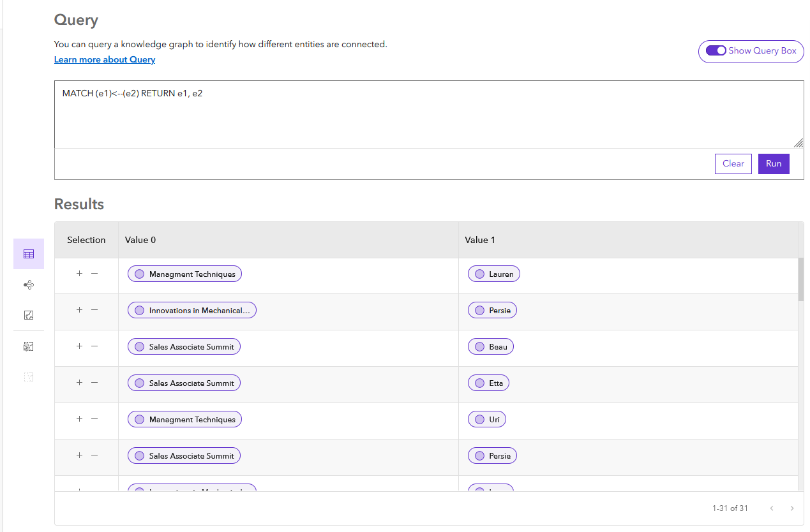
Task: Click the minus icon on the Innovations in Mechanical row
Action: (95, 309)
